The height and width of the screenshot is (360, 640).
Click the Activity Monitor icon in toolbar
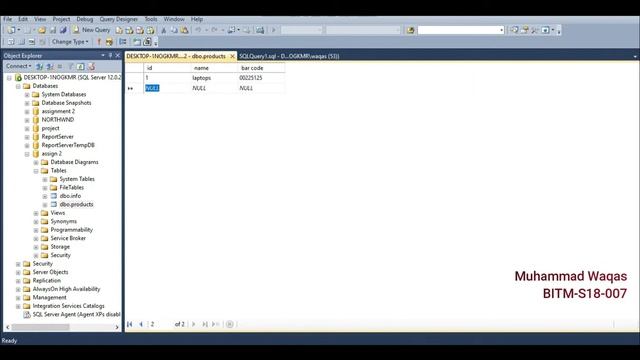pos(260,30)
